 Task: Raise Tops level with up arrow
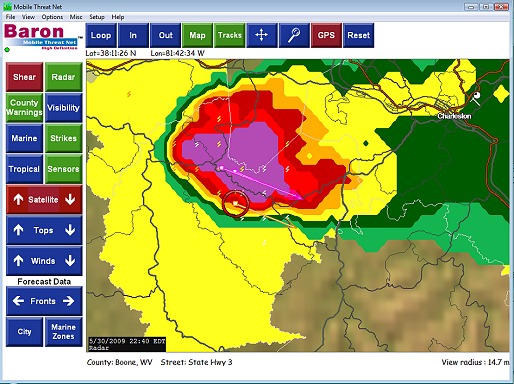(x=18, y=230)
